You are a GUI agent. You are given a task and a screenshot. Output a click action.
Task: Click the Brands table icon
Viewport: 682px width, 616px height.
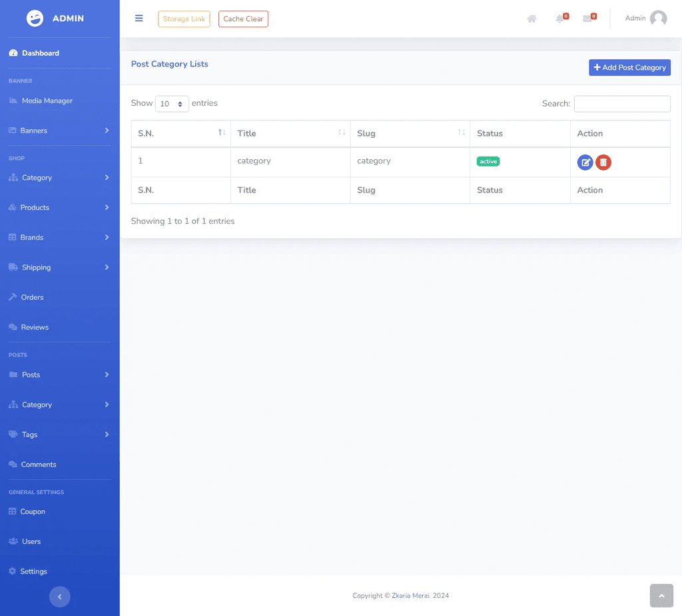tap(12, 238)
